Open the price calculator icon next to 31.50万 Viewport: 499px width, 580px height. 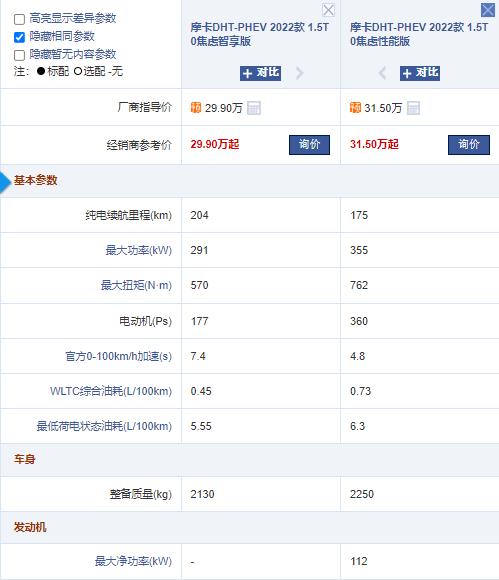pyautogui.click(x=413, y=108)
